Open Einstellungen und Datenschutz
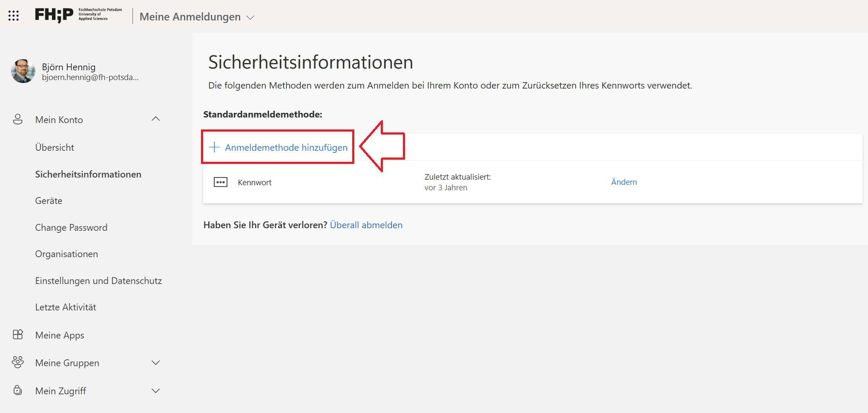Viewport: 868px width, 413px height. click(x=98, y=281)
